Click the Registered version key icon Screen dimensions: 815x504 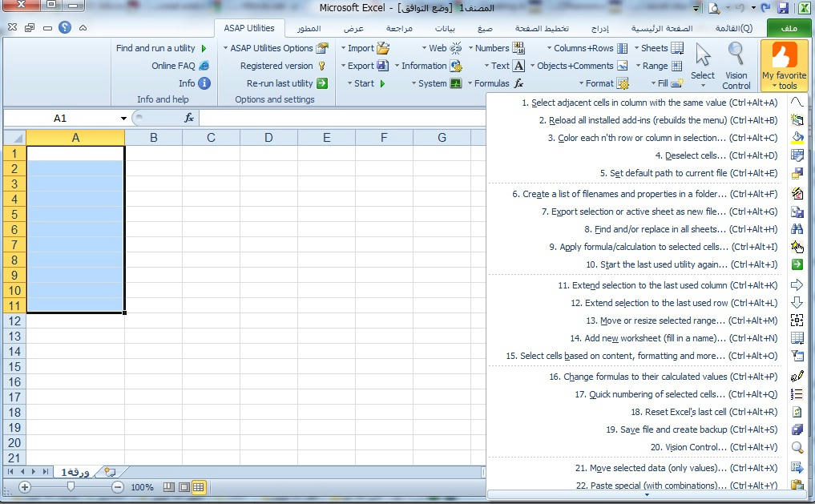click(321, 66)
